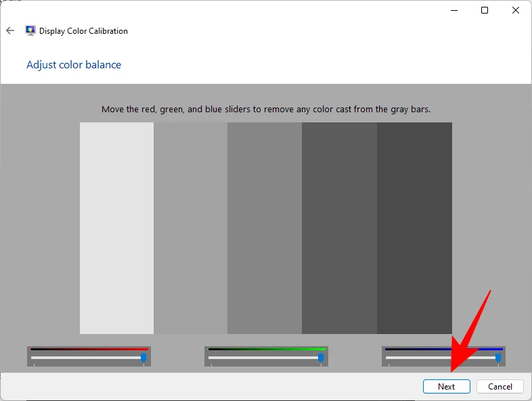Viewport: 532px width, 401px height.
Task: Click the darkest gray bar
Action: point(414,228)
